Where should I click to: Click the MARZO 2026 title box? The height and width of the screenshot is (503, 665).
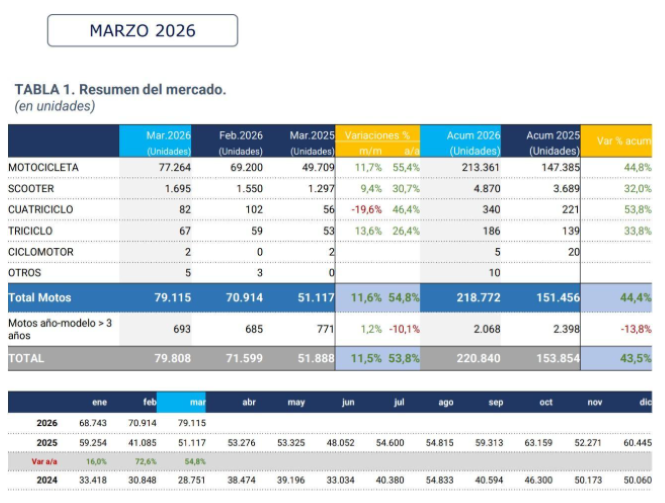point(142,30)
